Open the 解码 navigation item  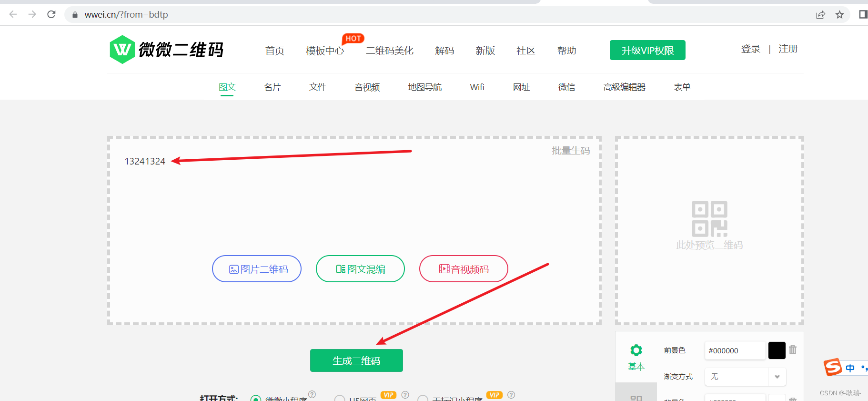pos(444,51)
